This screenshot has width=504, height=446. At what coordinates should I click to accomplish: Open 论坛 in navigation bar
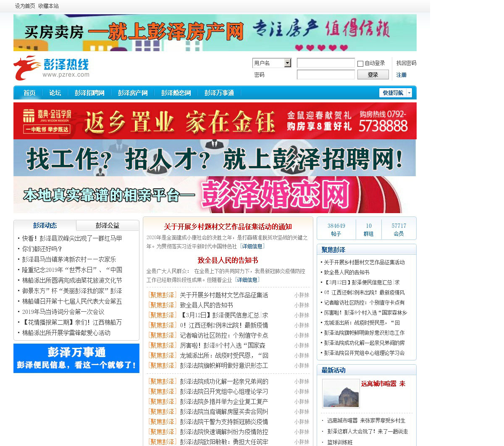[55, 93]
